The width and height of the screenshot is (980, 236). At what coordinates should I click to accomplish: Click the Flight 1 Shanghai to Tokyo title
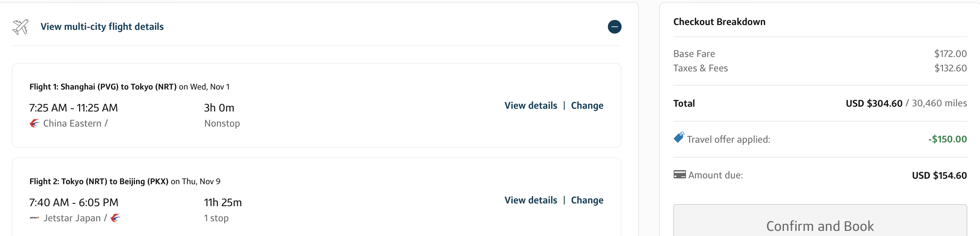[103, 87]
